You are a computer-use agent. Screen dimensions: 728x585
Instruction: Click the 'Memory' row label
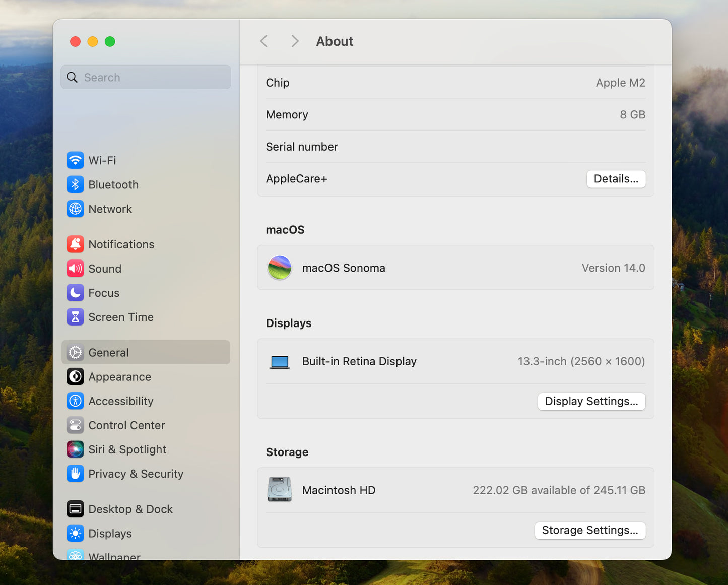(x=287, y=114)
